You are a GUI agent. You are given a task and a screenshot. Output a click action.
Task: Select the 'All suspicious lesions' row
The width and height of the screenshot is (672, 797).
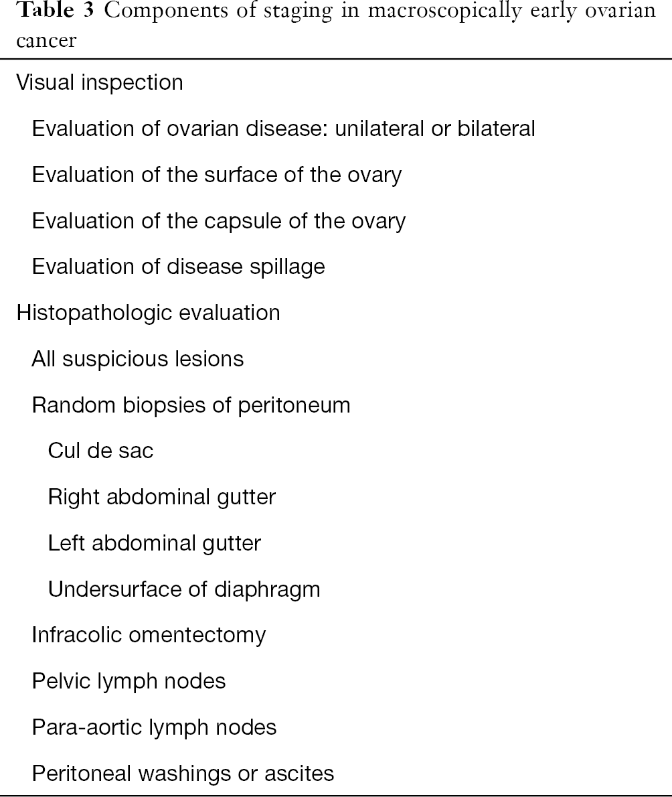coord(138,360)
